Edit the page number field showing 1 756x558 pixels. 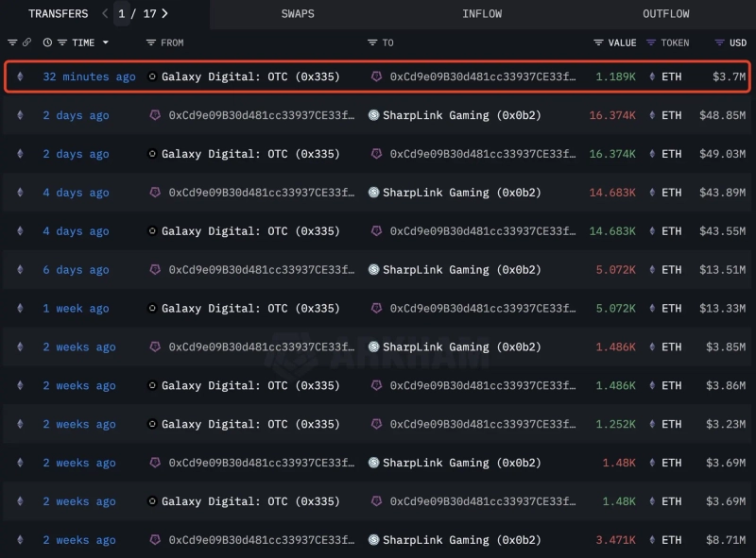pos(122,14)
